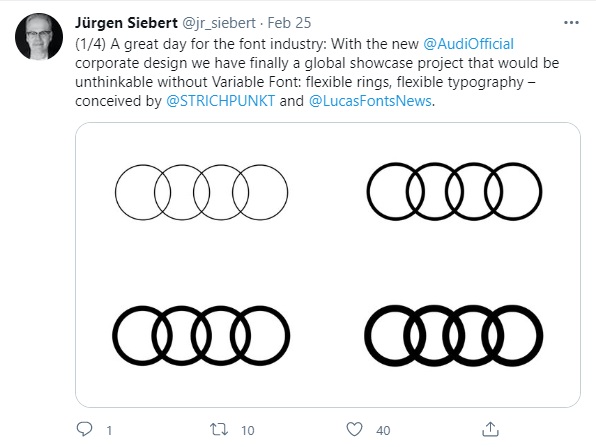
Task: View the like count number 40
Action: point(383,431)
